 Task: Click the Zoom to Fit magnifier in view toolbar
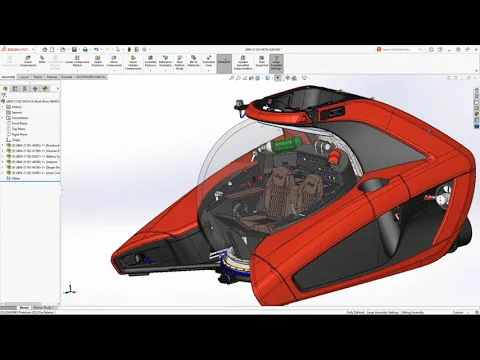[232, 78]
